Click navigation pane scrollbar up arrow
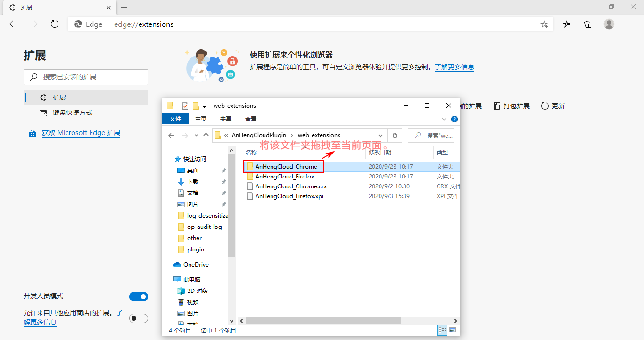The image size is (644, 340). (x=231, y=150)
